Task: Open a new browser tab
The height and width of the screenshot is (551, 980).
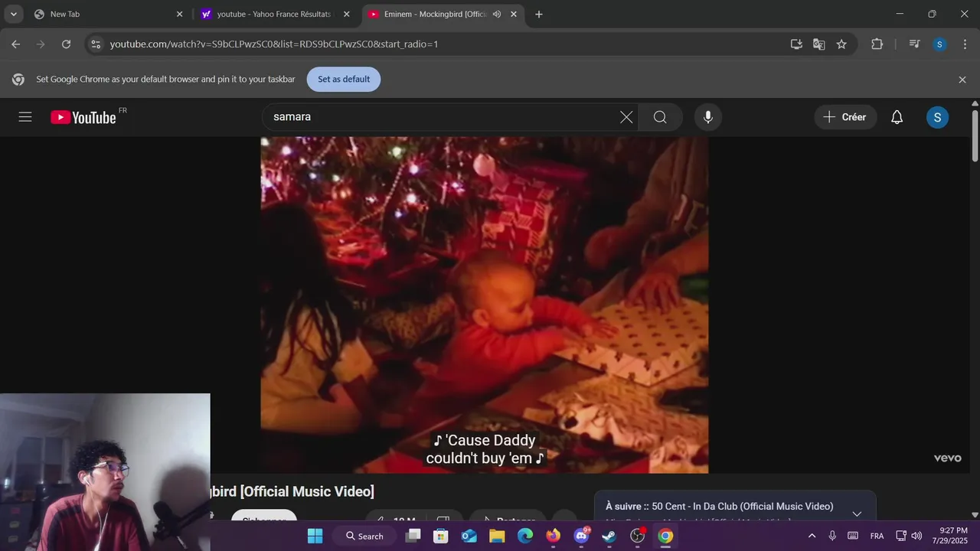Action: click(x=539, y=14)
